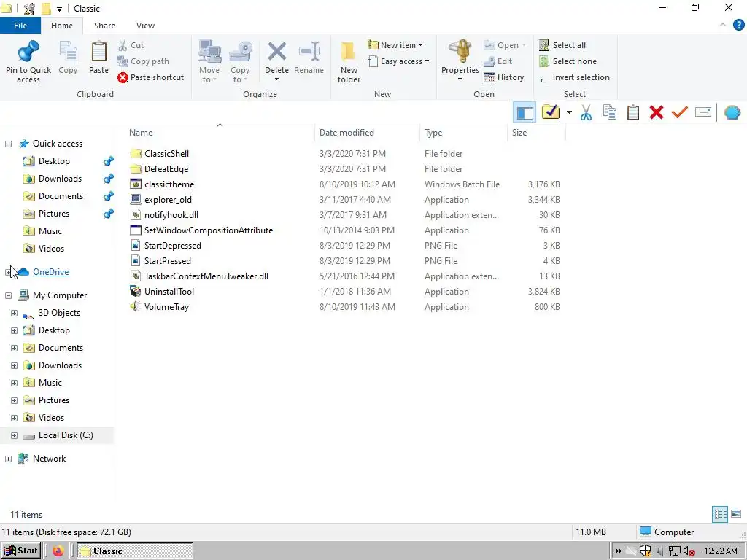Click the orange checkmark toolbar icon
The height and width of the screenshot is (560, 747).
tap(680, 113)
